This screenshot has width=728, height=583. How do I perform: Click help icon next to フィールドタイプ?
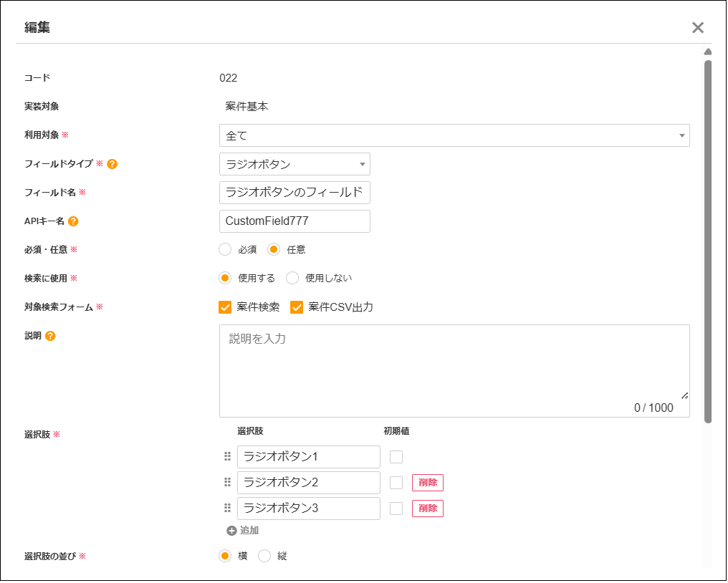point(112,164)
